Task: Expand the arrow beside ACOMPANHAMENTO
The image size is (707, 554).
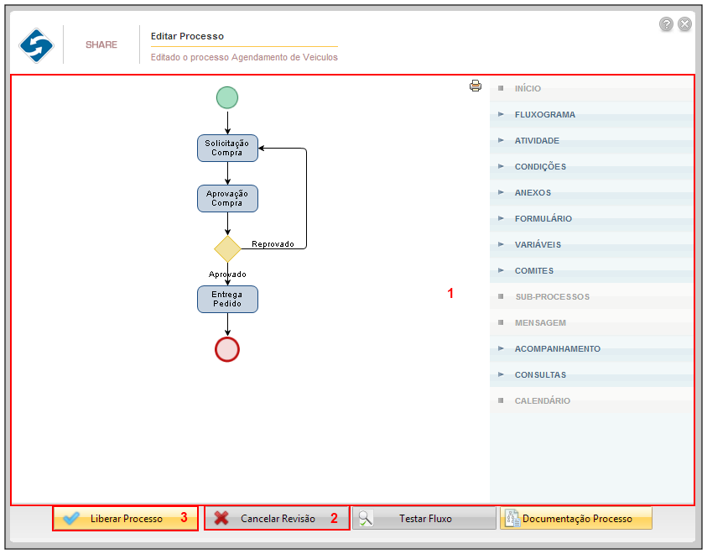Action: (x=500, y=348)
